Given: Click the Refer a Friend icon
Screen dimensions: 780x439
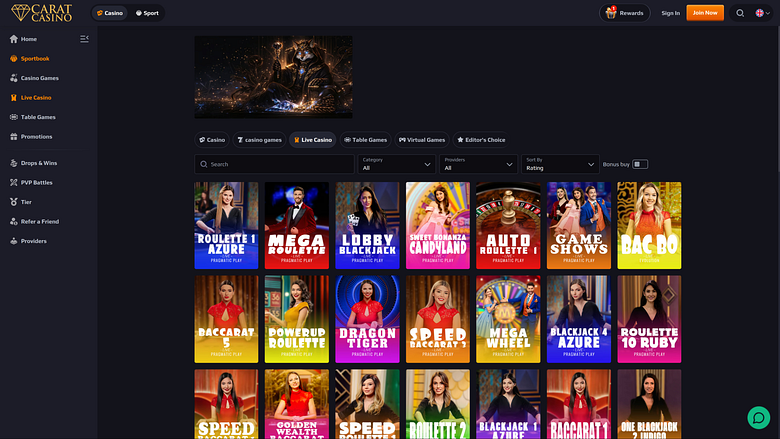Looking at the screenshot, I should (13, 222).
